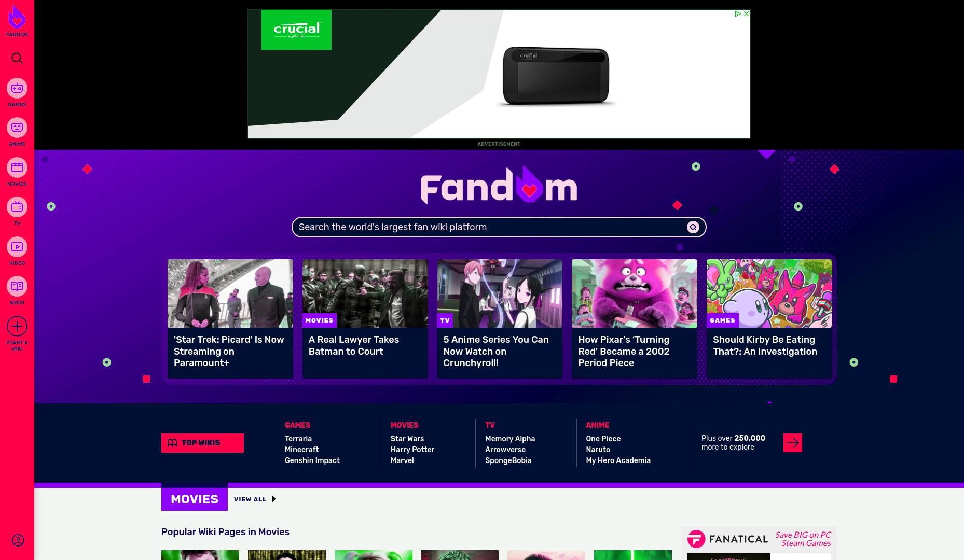Open the Fandom home logo in sidebar
The height and width of the screenshot is (560, 964).
point(17,21)
